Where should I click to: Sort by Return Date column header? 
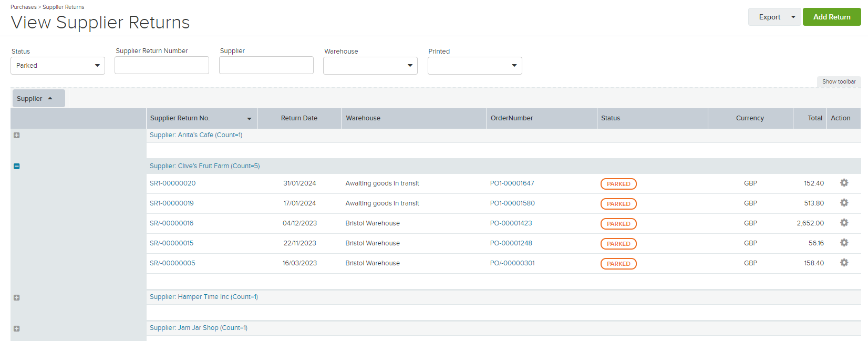299,118
